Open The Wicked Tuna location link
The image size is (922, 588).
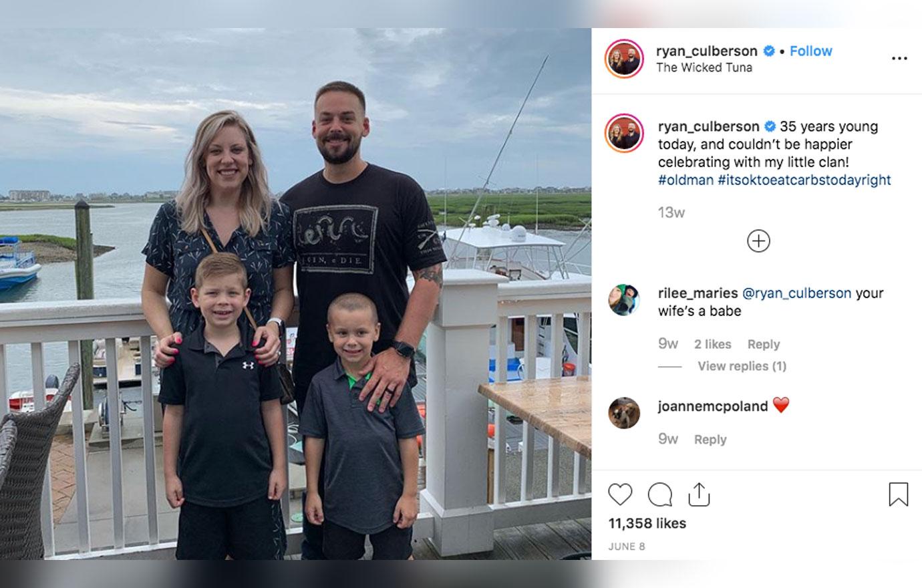tap(704, 67)
